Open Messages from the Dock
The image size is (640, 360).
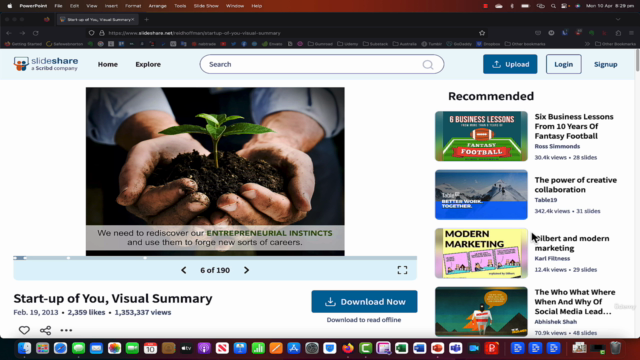pos(78,348)
